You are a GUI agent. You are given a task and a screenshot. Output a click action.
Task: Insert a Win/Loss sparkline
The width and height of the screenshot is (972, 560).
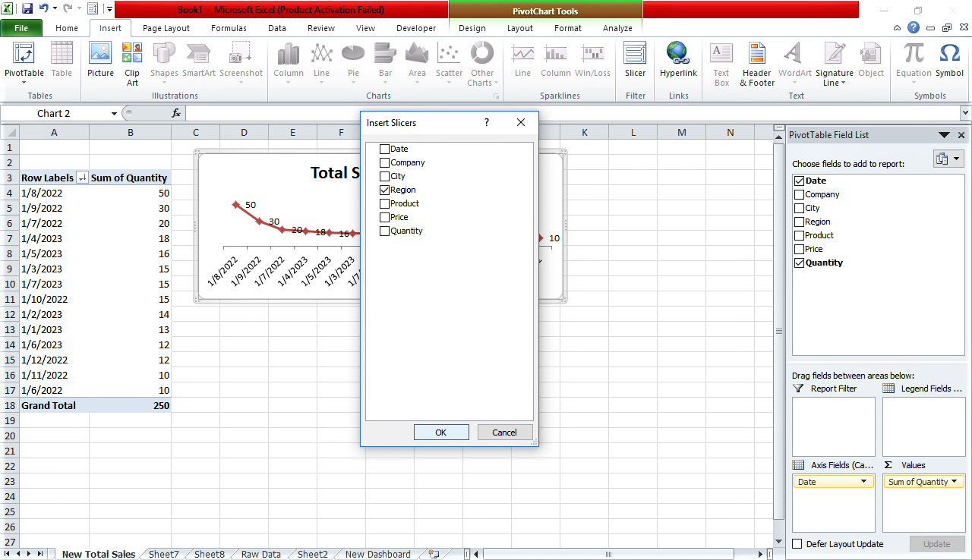point(592,61)
